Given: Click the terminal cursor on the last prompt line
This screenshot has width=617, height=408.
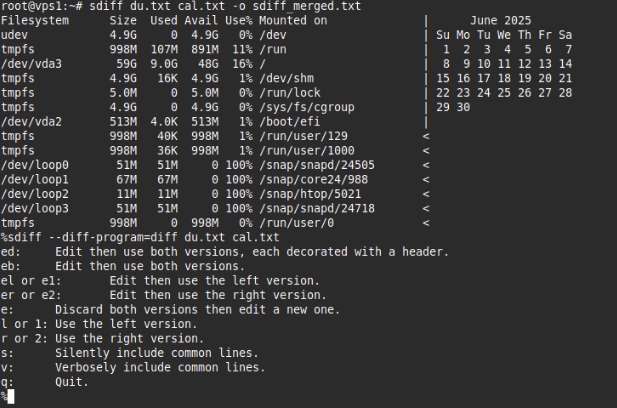Looking at the screenshot, I should pyautogui.click(x=10, y=397).
